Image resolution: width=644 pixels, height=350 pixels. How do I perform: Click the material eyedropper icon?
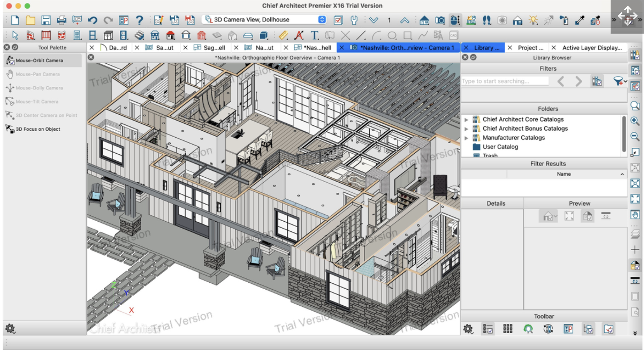coord(580,20)
